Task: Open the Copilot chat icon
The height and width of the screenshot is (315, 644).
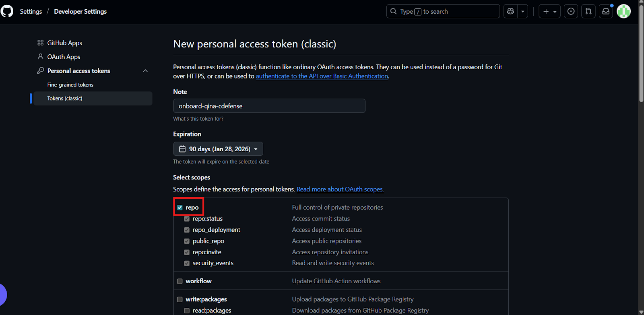Action: coord(510,11)
